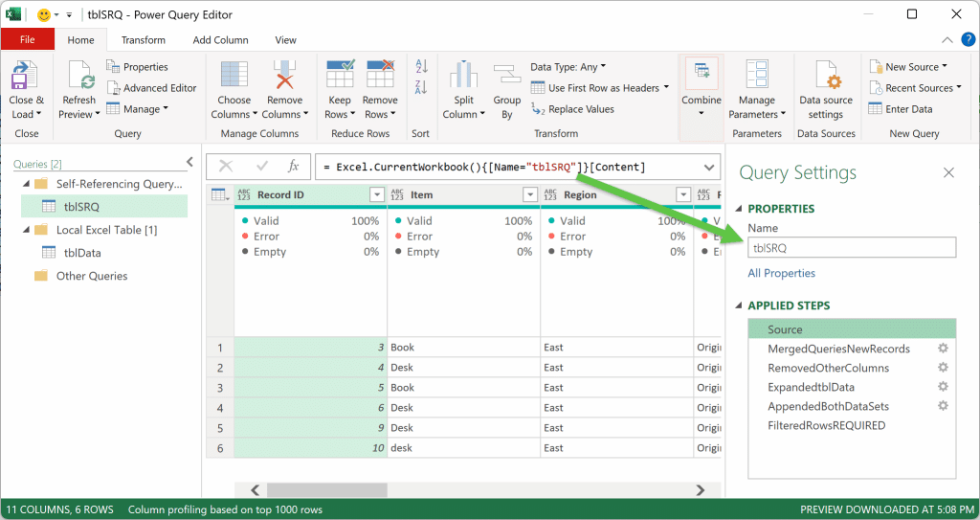Click gear icon next to MergedQueriesNewRecords

click(943, 349)
